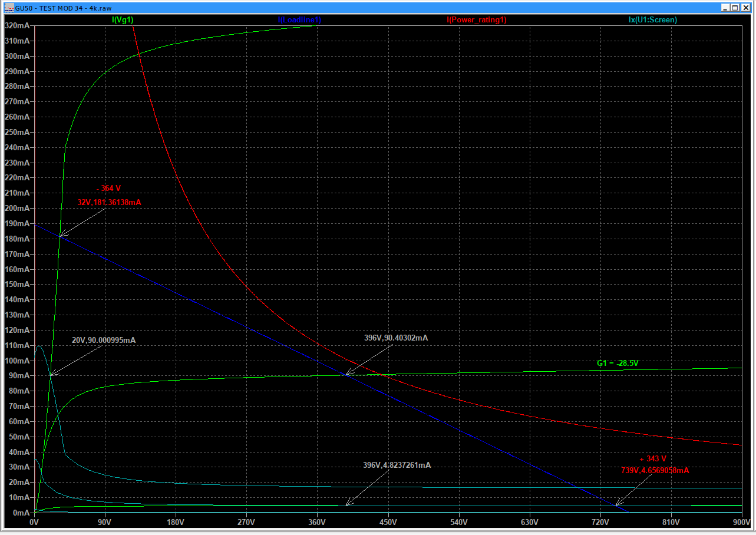Select the 396V,90.40302mA annotation label
Image resolution: width=756 pixels, height=535 pixels.
[396, 338]
